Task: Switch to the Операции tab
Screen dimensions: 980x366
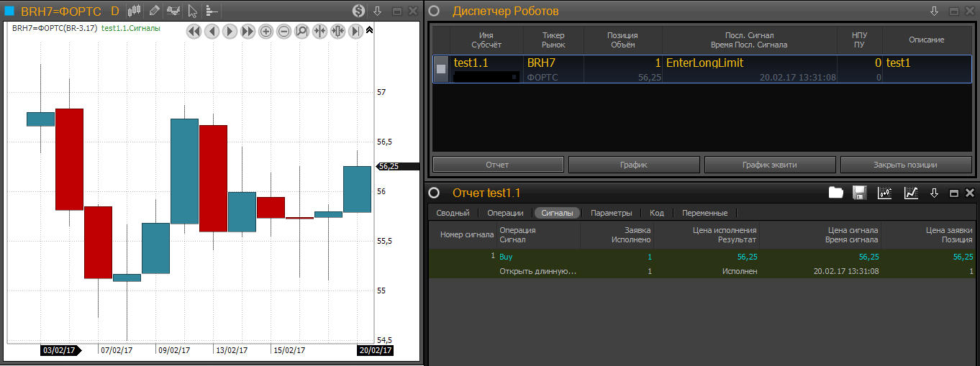Action: 504,213
